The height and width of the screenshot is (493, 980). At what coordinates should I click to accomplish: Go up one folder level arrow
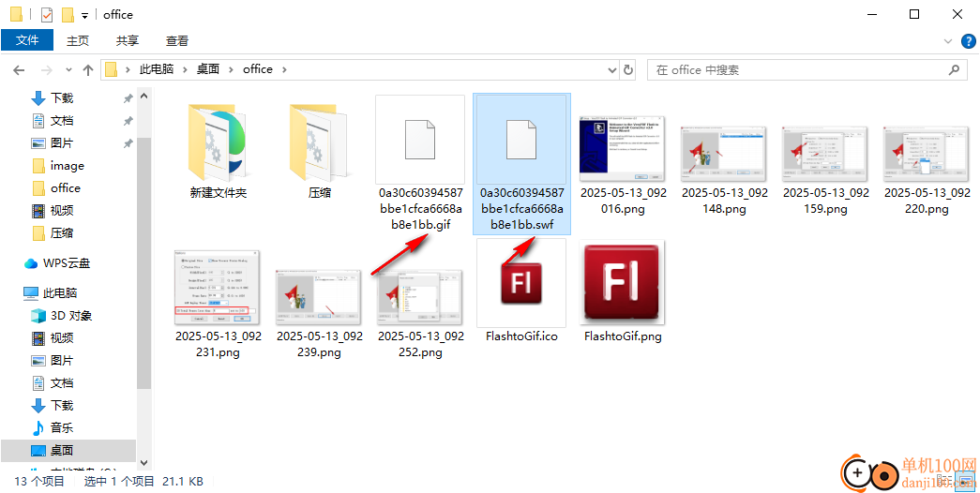[88, 70]
